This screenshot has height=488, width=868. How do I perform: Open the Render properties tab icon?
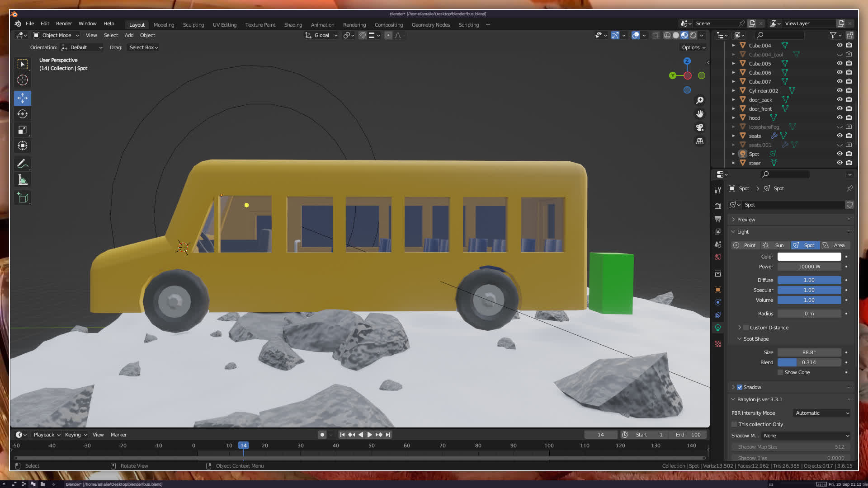(x=718, y=206)
